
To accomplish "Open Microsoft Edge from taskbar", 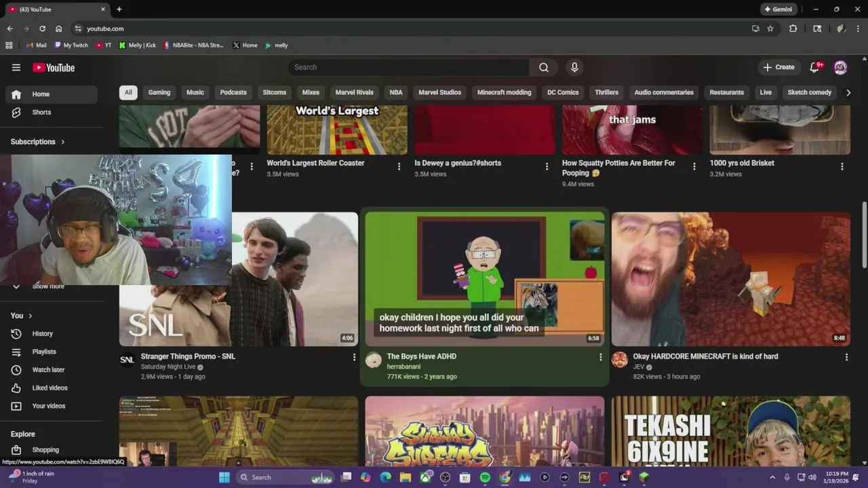I will click(x=385, y=477).
